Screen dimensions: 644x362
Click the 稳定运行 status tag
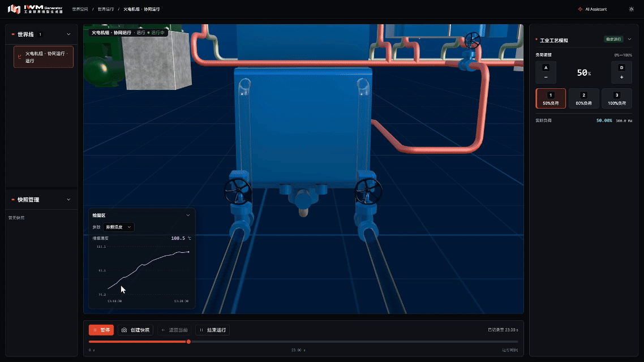(x=613, y=40)
